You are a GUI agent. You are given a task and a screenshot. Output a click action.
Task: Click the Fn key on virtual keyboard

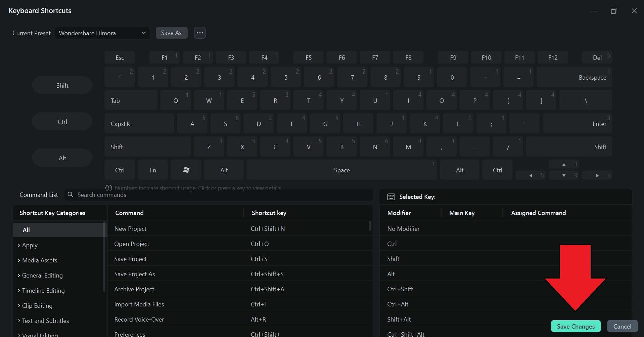click(x=153, y=170)
